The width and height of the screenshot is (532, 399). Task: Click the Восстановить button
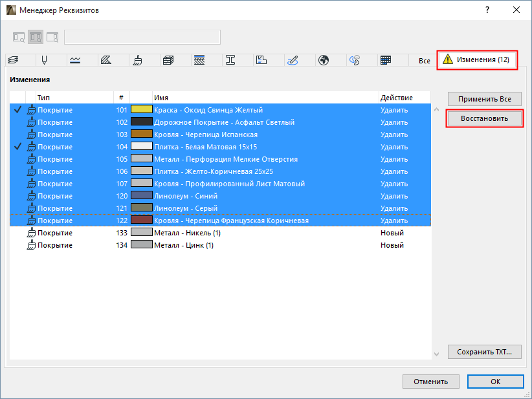tap(485, 118)
